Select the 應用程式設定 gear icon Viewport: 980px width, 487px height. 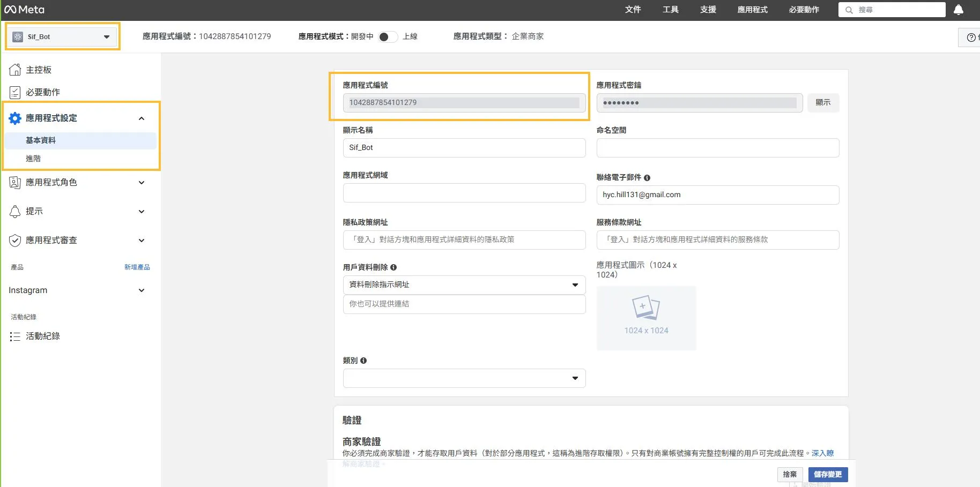pos(14,118)
